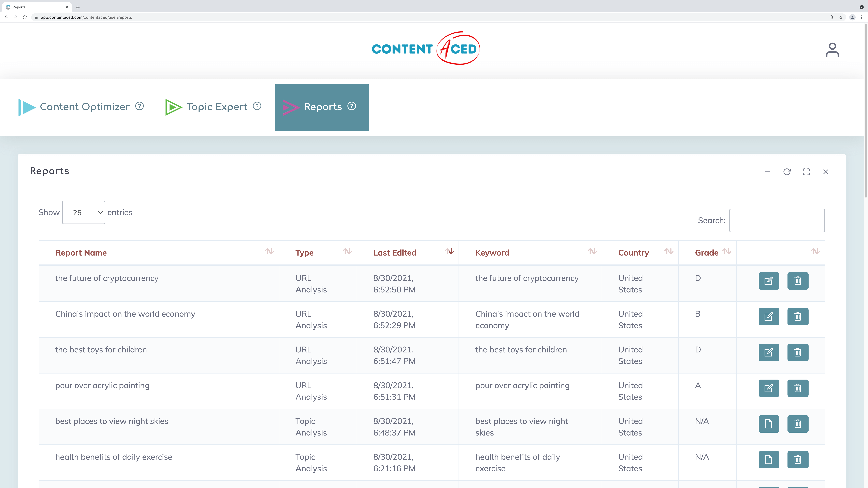Click the 8/30/2021, 6:48:37 PM timestamp
The image size is (868, 488).
[x=394, y=427]
